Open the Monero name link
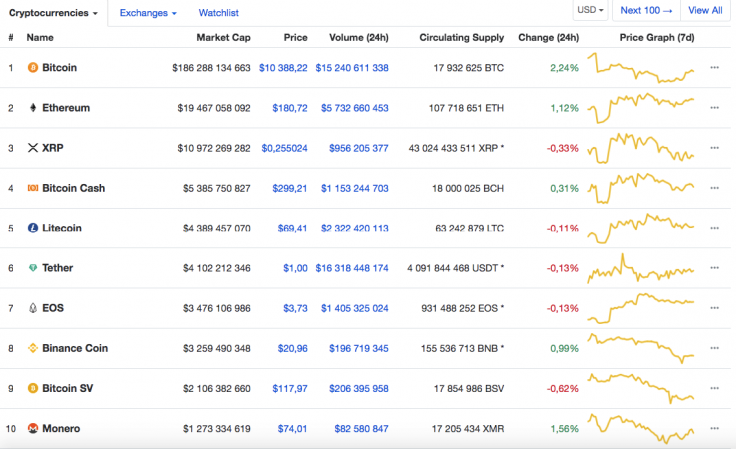Screen dimensions: 736x449 click(61, 428)
